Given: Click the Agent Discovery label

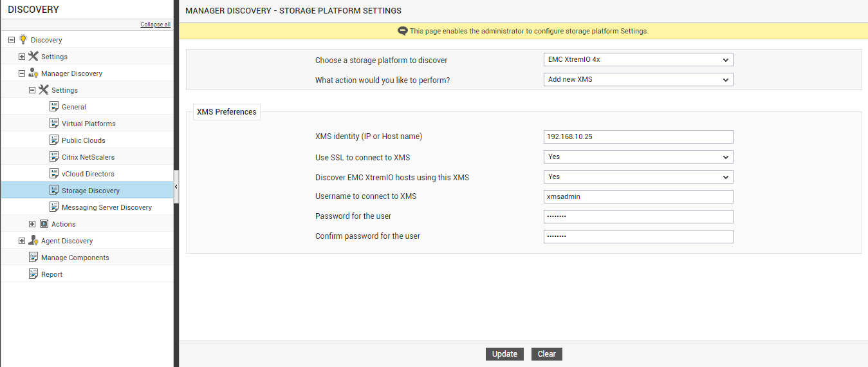Looking at the screenshot, I should click(x=67, y=241).
